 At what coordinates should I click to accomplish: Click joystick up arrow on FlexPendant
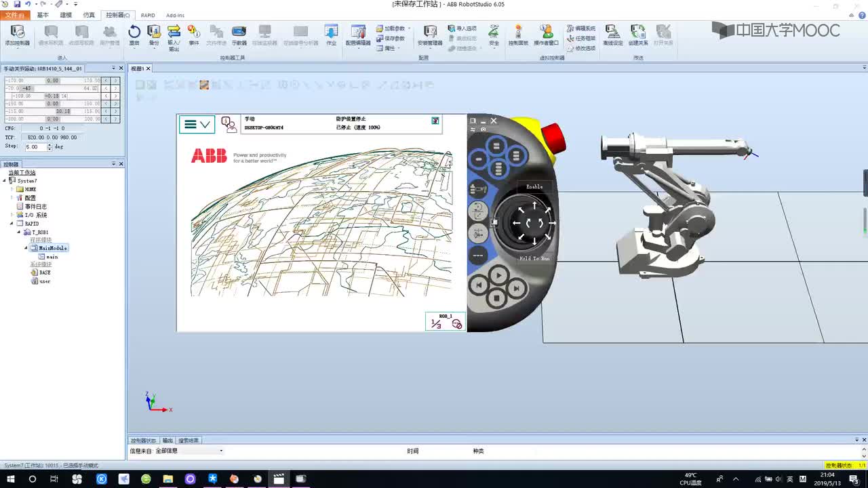click(x=534, y=205)
